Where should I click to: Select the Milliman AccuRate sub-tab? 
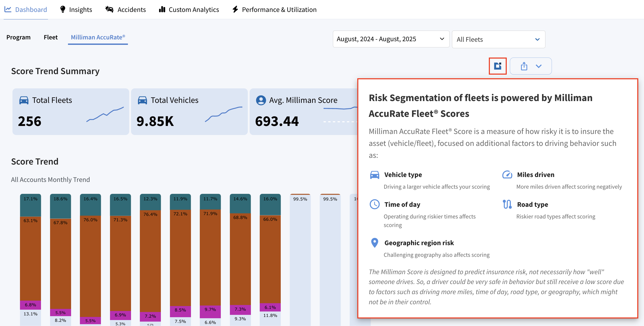pos(98,37)
